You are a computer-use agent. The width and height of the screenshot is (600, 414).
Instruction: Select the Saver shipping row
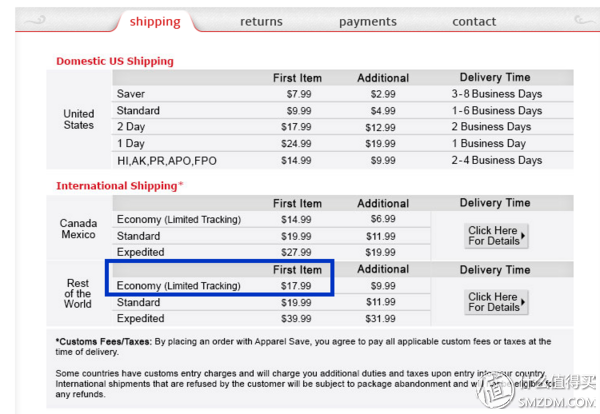tap(342, 94)
